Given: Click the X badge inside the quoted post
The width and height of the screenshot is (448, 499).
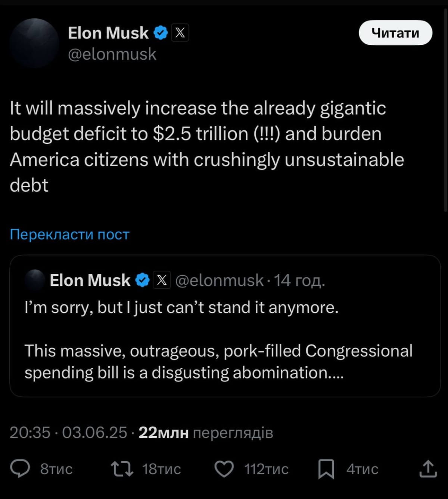Looking at the screenshot, I should click(162, 280).
